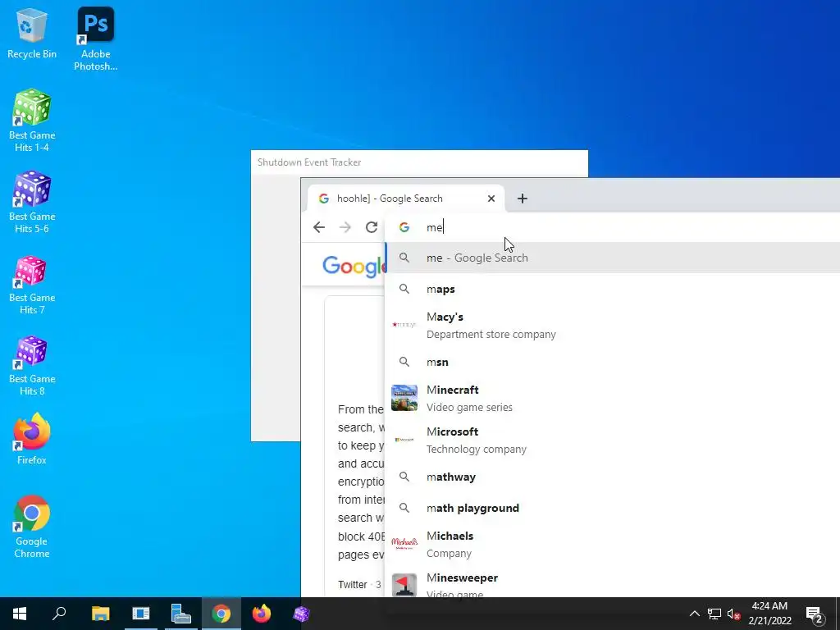Open the Recycle Bin desktop icon

[x=32, y=33]
